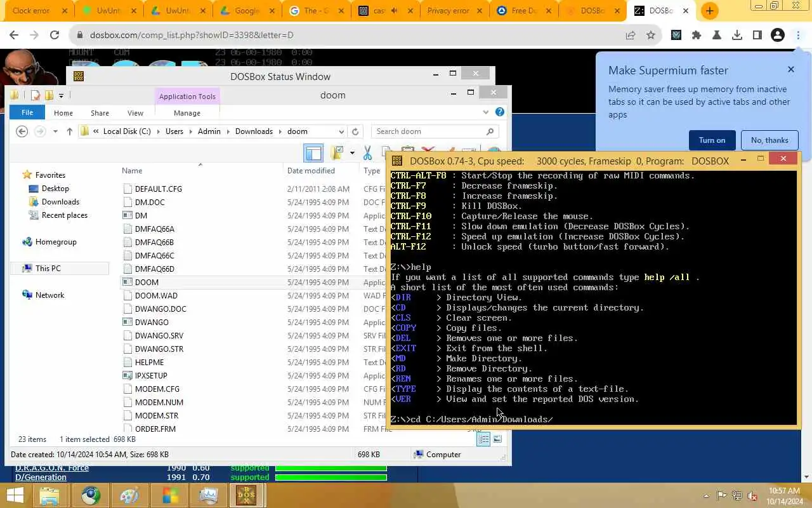Click Users in the address breadcrumb

click(174, 131)
